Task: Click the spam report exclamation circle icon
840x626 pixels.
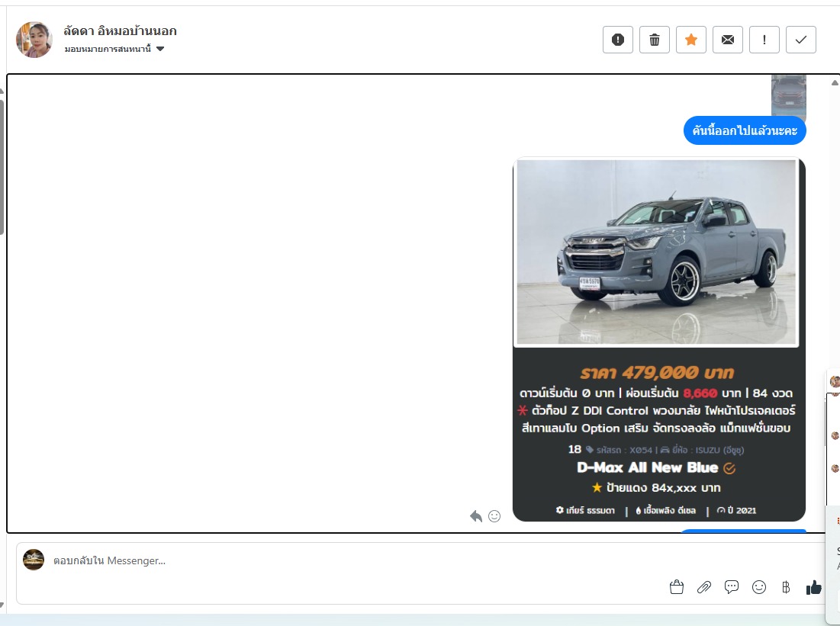Action: coord(618,40)
